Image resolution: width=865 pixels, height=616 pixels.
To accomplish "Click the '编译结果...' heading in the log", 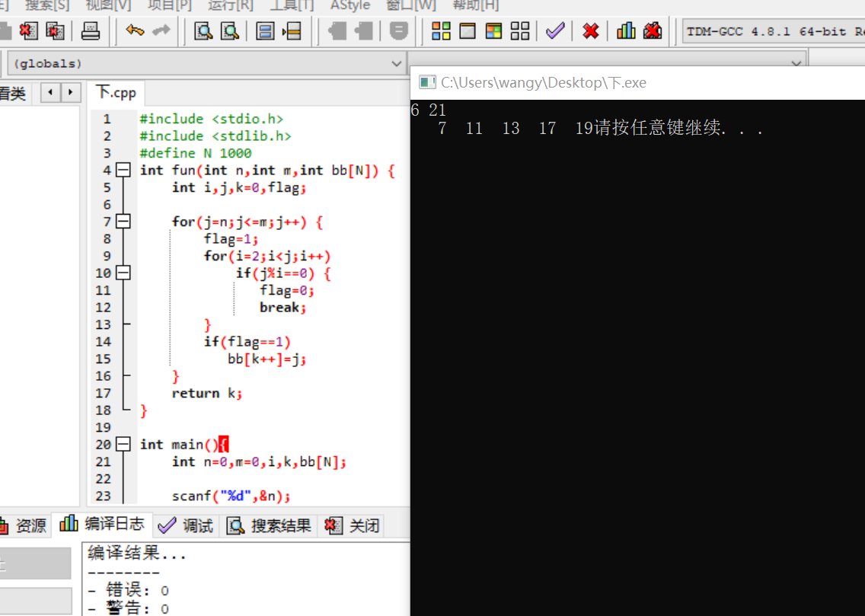I will coord(137,553).
